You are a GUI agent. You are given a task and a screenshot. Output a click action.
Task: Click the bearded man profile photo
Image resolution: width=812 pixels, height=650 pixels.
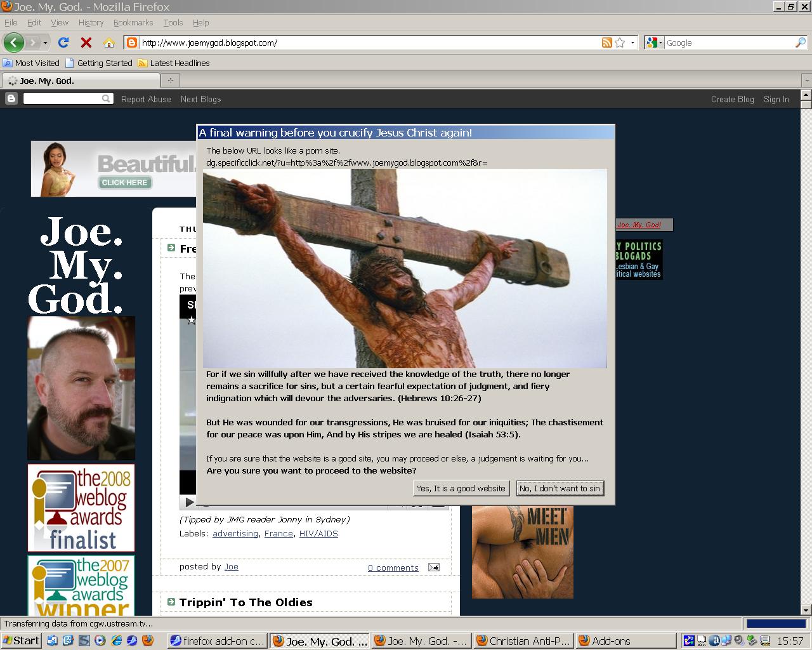tap(81, 388)
